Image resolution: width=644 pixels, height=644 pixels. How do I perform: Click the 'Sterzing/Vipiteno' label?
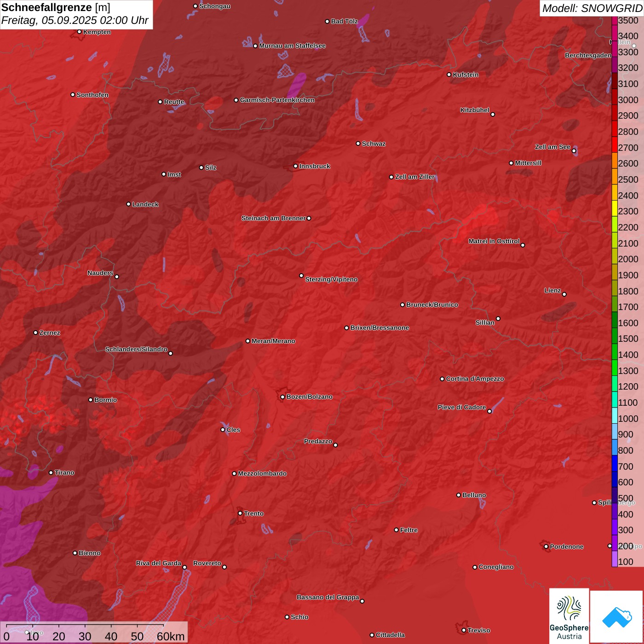[x=331, y=279]
